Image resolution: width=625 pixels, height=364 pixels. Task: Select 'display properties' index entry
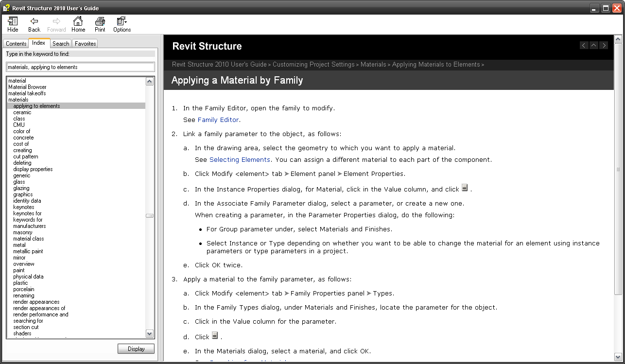click(x=33, y=169)
